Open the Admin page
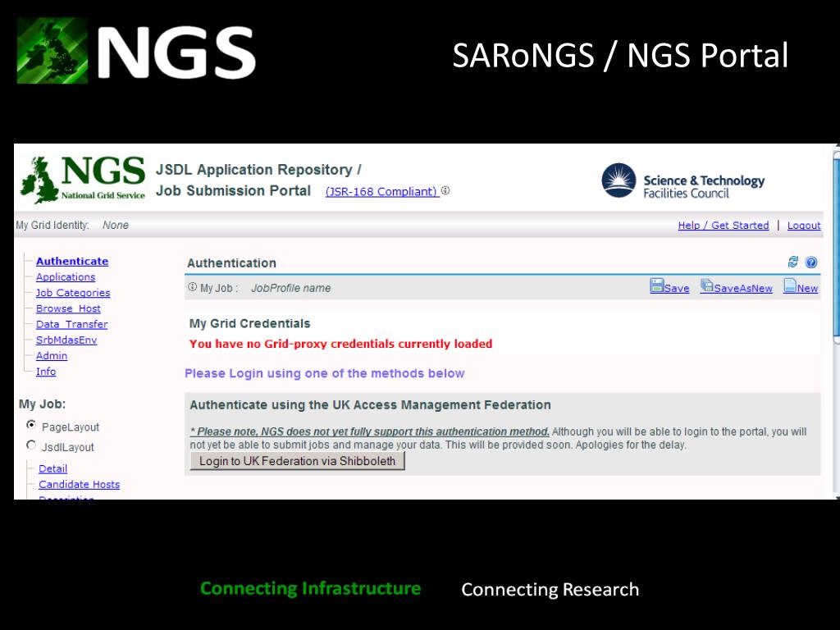The image size is (840, 630). (x=52, y=356)
